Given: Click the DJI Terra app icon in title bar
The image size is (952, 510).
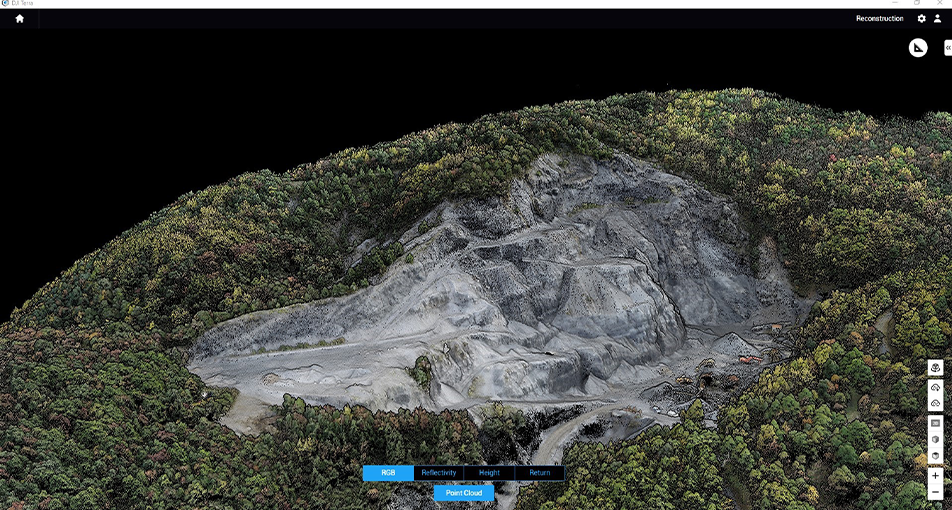Looking at the screenshot, I should 5,3.
